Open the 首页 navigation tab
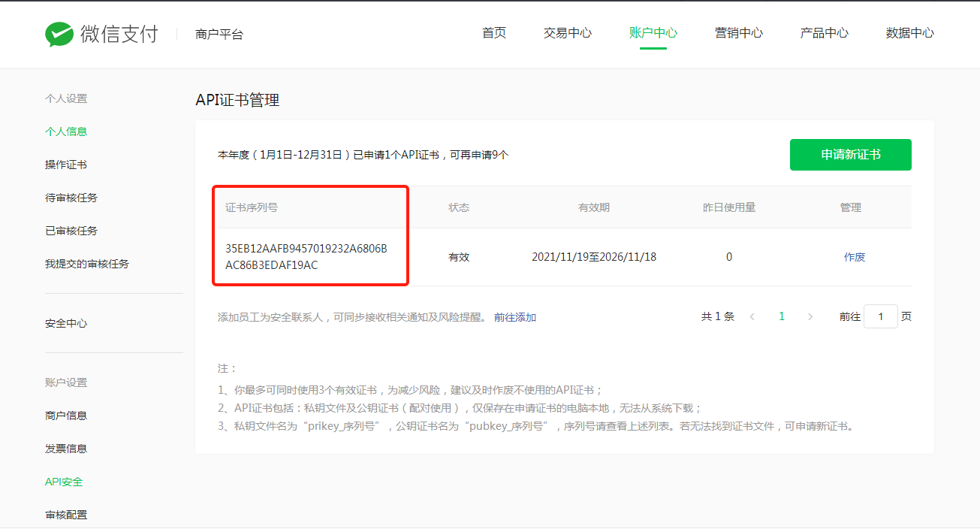The image size is (980, 529). click(x=494, y=33)
